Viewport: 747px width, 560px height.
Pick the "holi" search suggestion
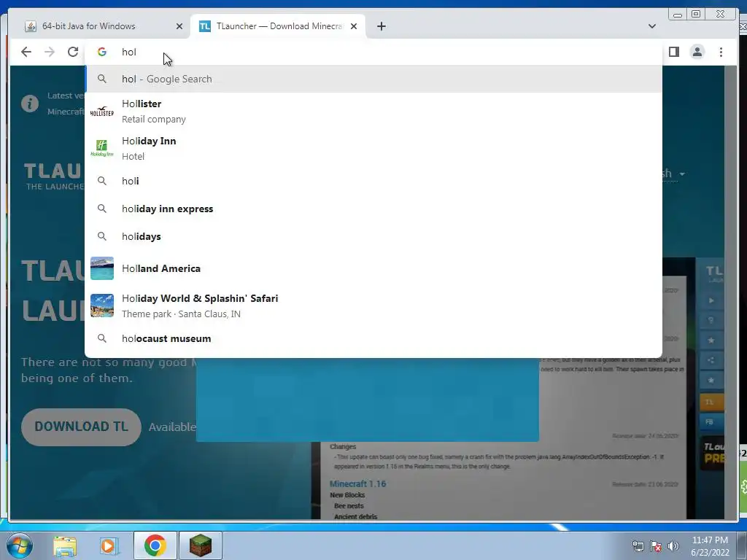pos(373,181)
